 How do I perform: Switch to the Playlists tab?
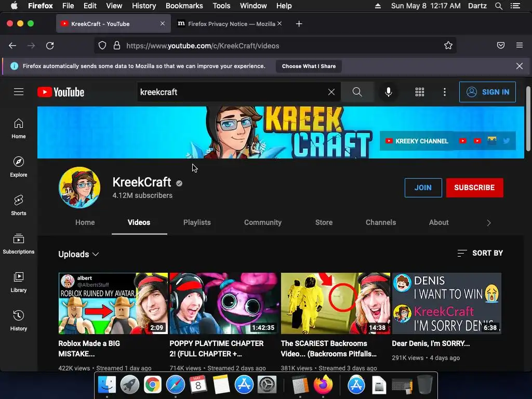pyautogui.click(x=197, y=222)
